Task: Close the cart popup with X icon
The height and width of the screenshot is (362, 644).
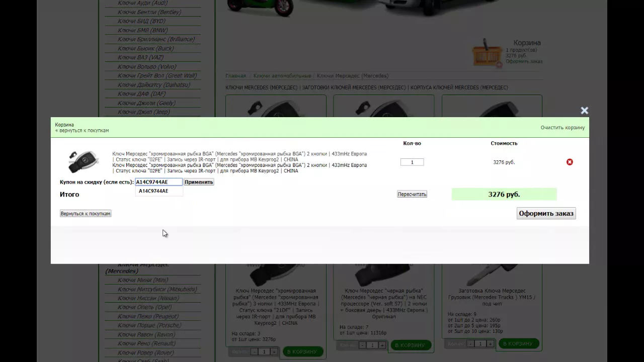Action: pos(584,111)
